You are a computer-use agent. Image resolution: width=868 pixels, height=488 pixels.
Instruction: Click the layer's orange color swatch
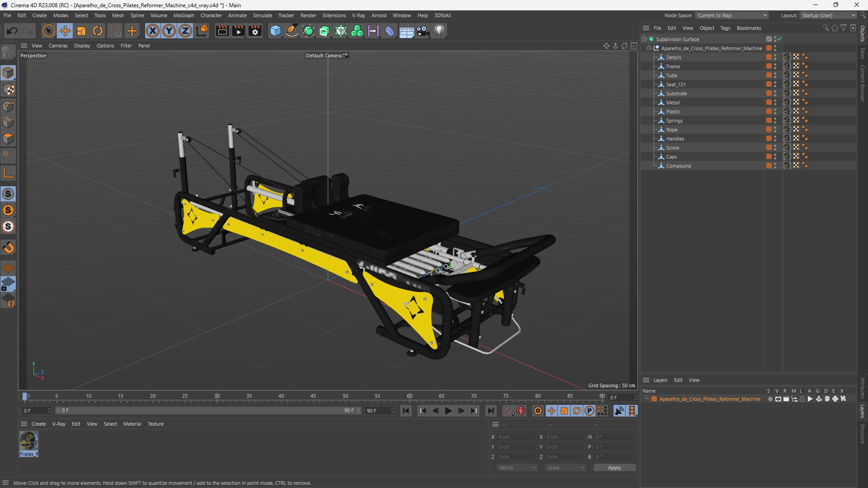pyautogui.click(x=654, y=399)
